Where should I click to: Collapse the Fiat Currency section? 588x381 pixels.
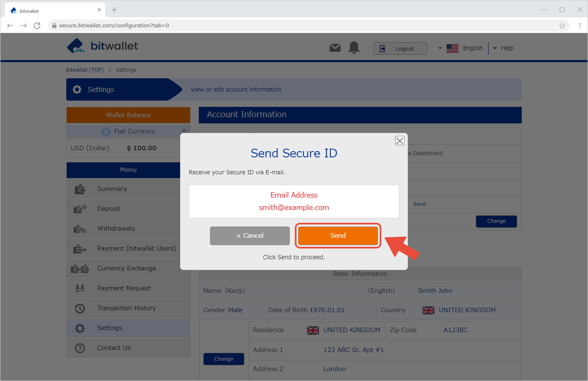pyautogui.click(x=184, y=131)
